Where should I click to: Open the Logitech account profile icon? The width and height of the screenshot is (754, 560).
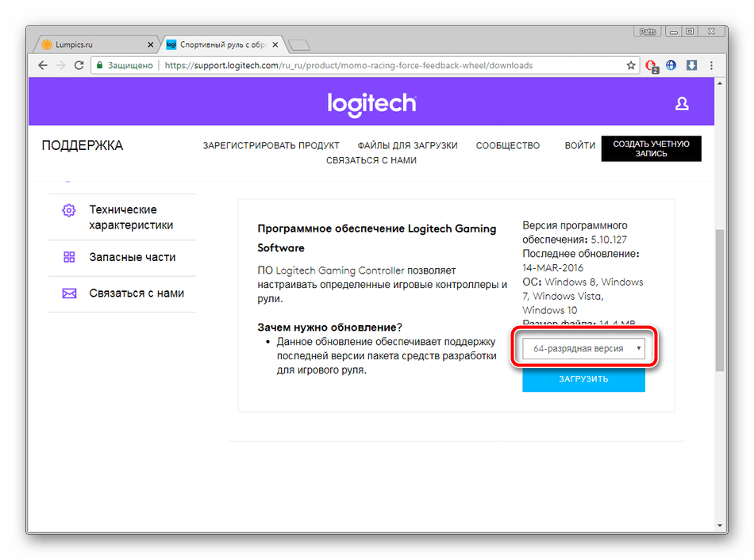point(681,104)
